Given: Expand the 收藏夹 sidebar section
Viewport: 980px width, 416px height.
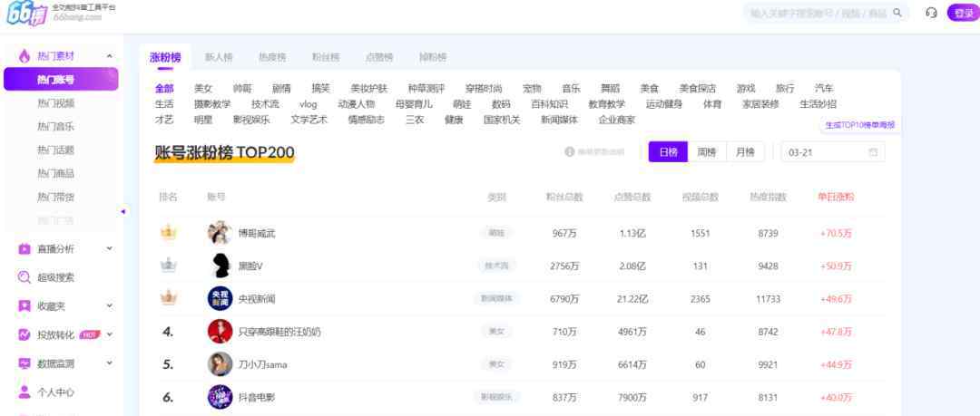Looking at the screenshot, I should click(110, 306).
